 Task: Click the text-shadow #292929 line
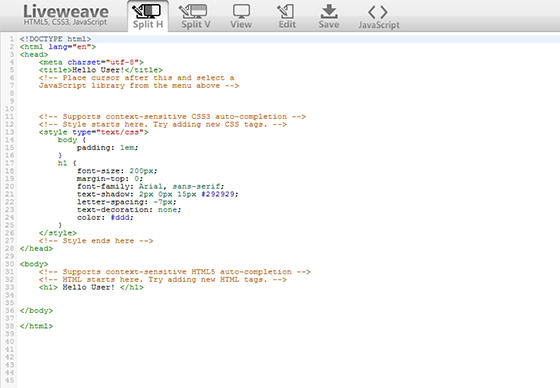click(x=158, y=194)
